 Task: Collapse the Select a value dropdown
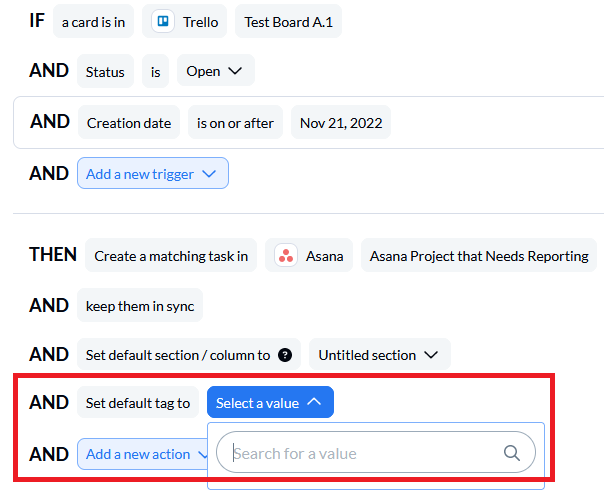click(x=270, y=402)
